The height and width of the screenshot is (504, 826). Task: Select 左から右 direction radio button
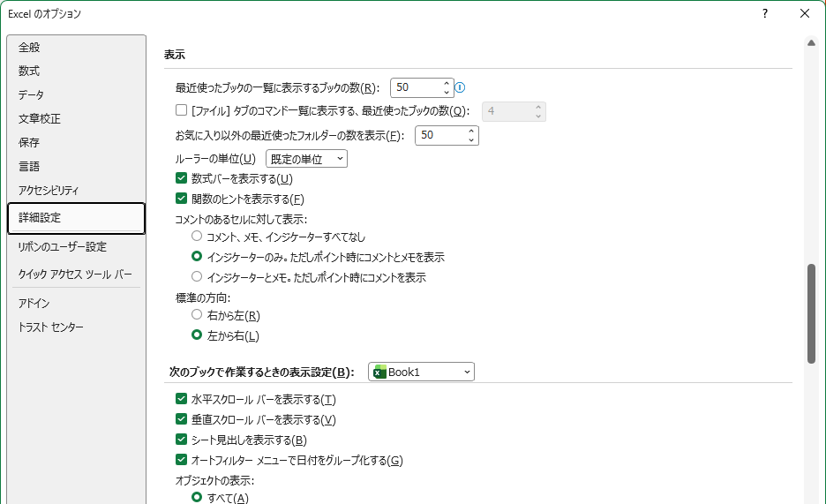pyautogui.click(x=197, y=335)
